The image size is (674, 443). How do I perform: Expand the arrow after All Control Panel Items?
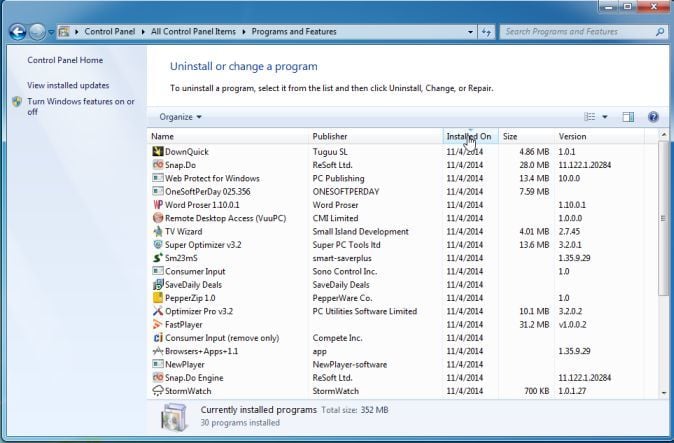244,32
